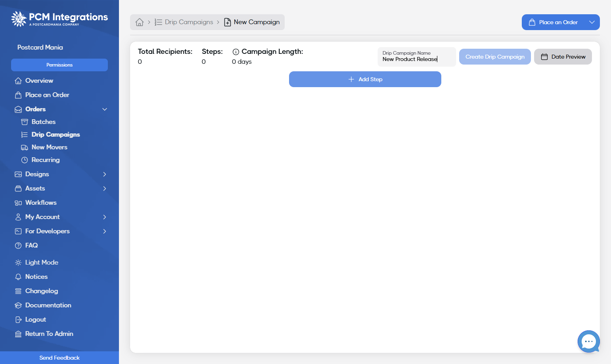
Task: Click the Send Feedback button
Action: point(59,358)
